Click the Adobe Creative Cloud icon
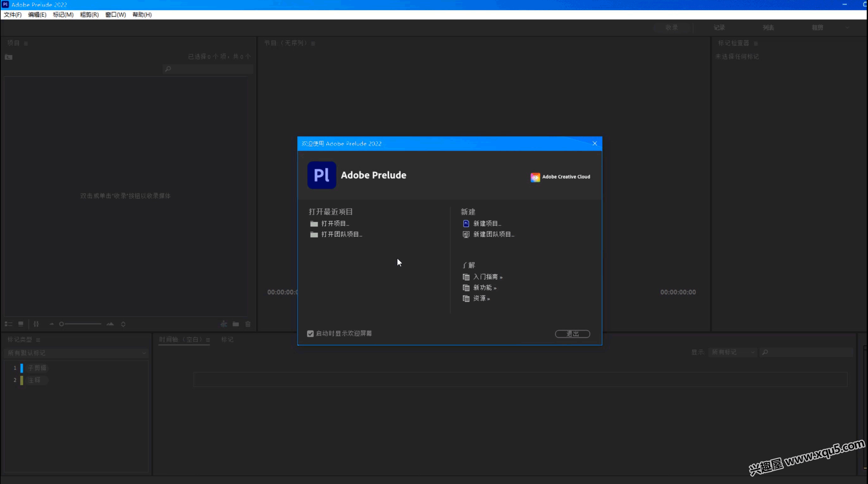Viewport: 868px width, 484px height. click(535, 177)
